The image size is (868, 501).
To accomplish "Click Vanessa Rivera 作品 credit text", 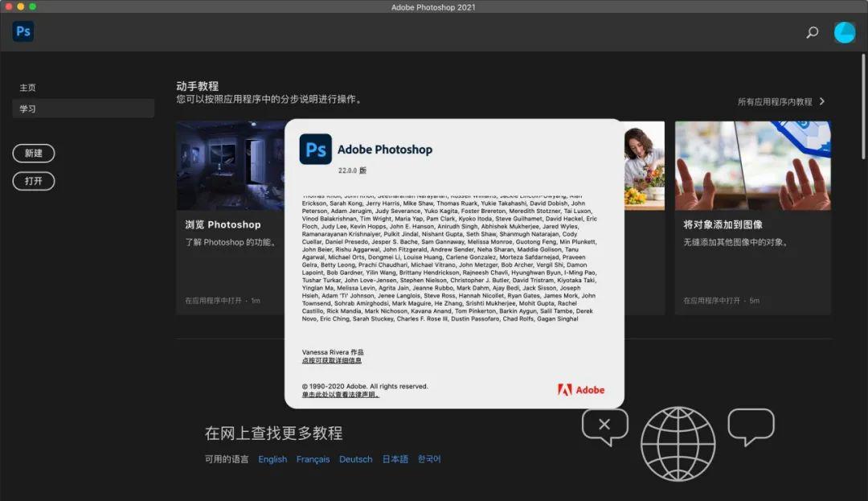I will click(x=333, y=352).
